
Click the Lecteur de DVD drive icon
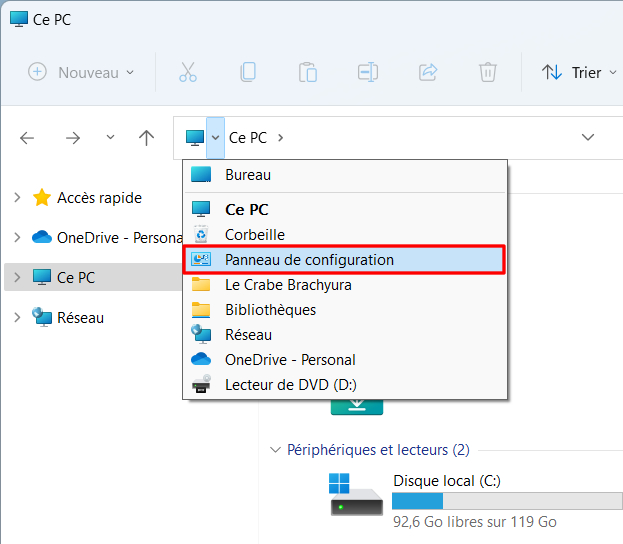201,384
